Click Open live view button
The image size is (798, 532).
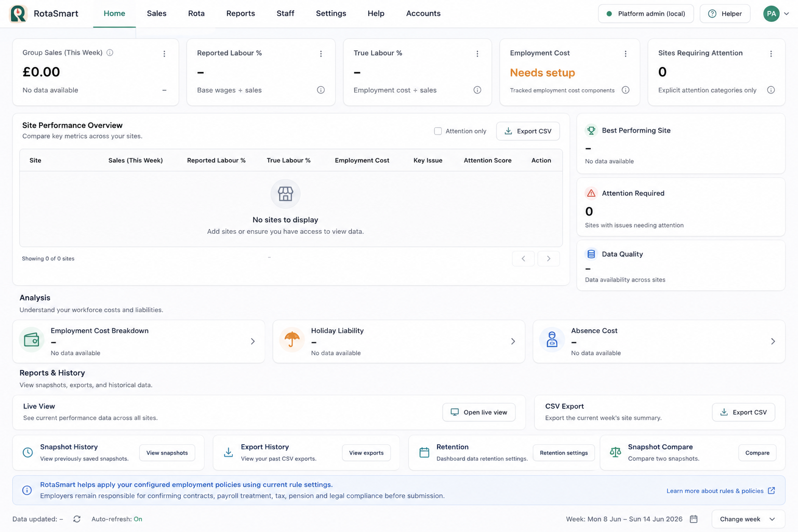click(x=478, y=412)
